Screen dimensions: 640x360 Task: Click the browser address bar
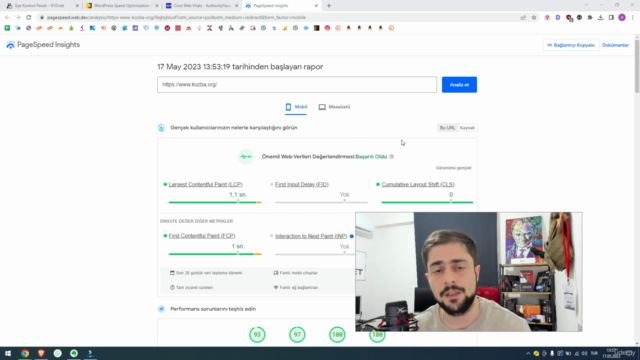278,18
